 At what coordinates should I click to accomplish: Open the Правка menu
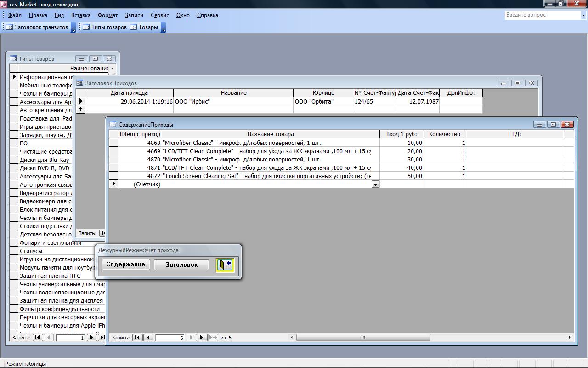coord(38,15)
